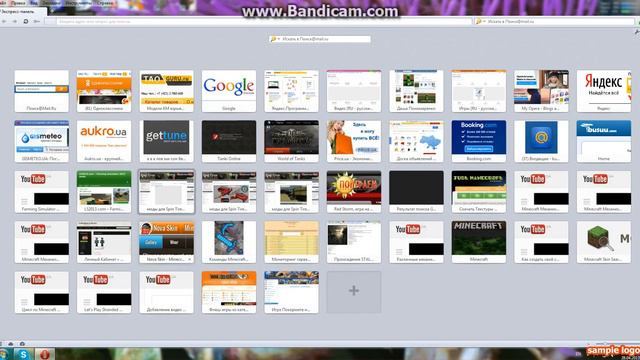Open the gettune thumbnail
The height and width of the screenshot is (360, 640).
(167, 141)
